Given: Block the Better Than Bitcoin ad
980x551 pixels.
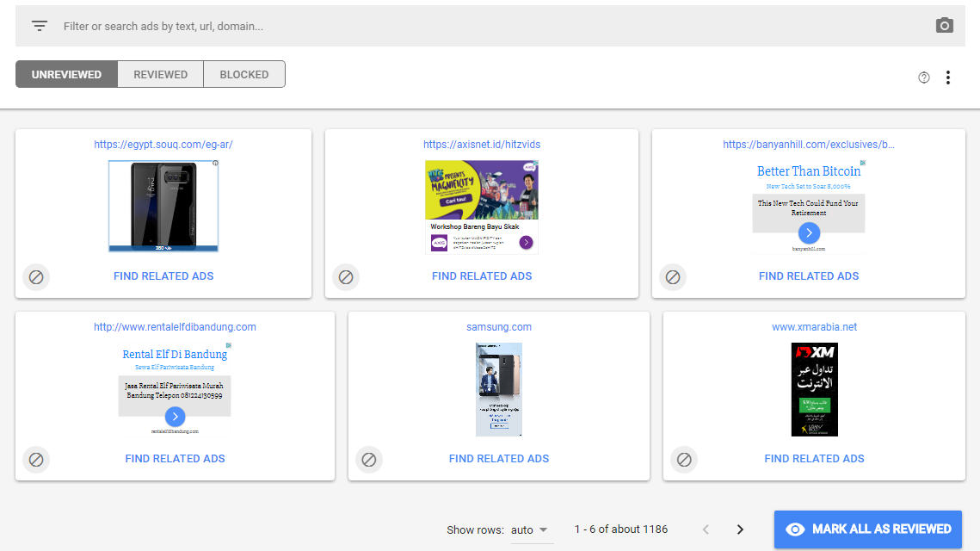Looking at the screenshot, I should pos(672,277).
